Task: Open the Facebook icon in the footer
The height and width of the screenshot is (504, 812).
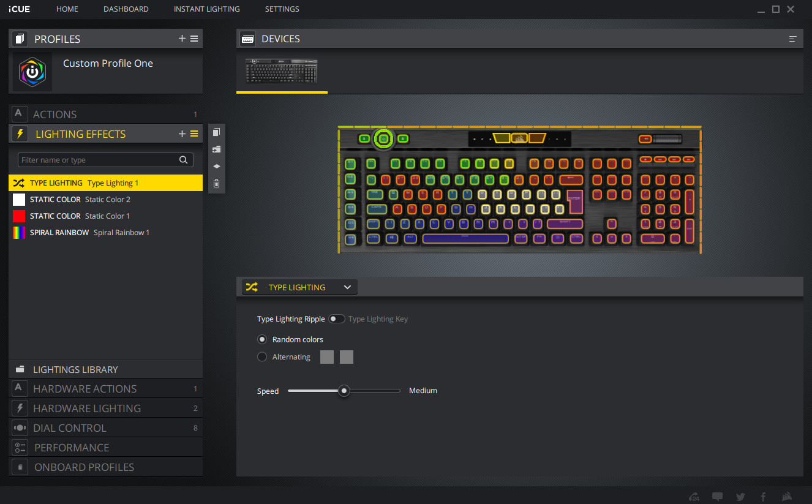Action: click(763, 497)
